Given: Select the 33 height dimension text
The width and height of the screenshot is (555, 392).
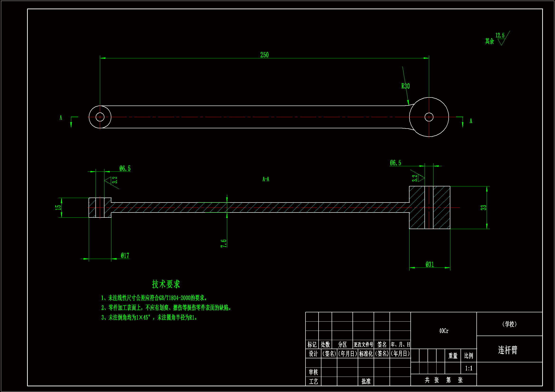Looking at the screenshot, I should tap(483, 208).
